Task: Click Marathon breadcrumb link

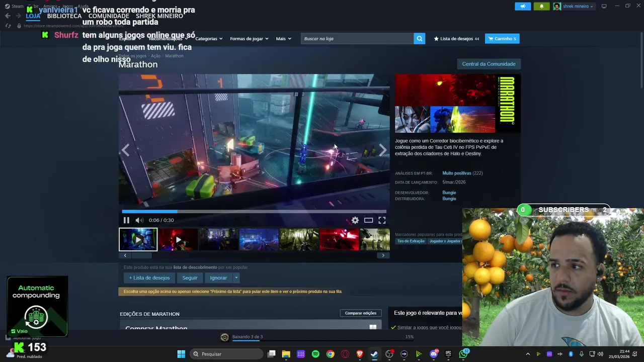Action: [x=174, y=56]
